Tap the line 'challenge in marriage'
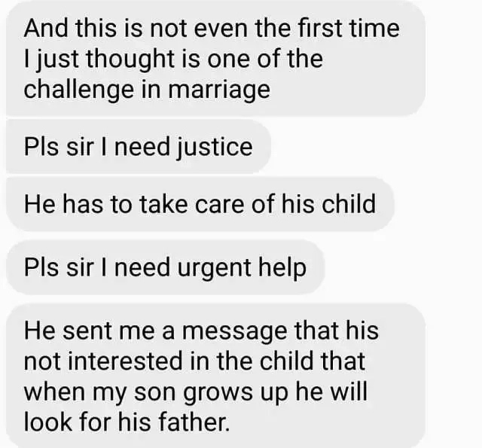 (147, 90)
